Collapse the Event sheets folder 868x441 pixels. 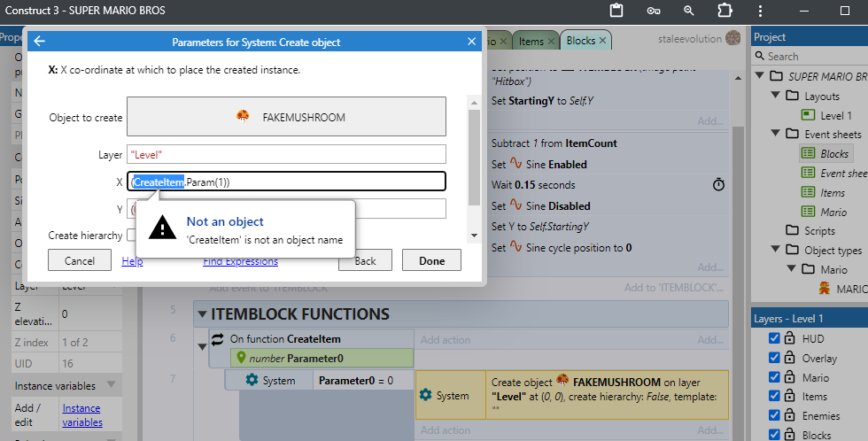776,134
